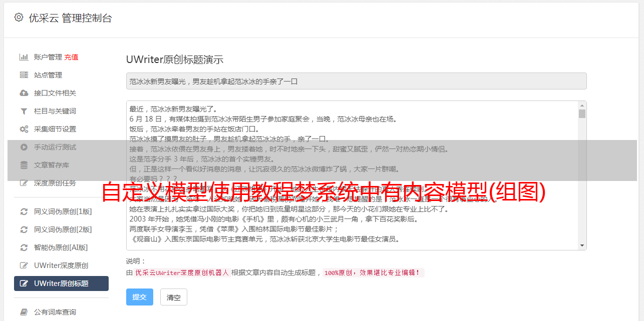Click the line starting 2003 年开始
Screen dimensions: 644x321
tap(274, 219)
